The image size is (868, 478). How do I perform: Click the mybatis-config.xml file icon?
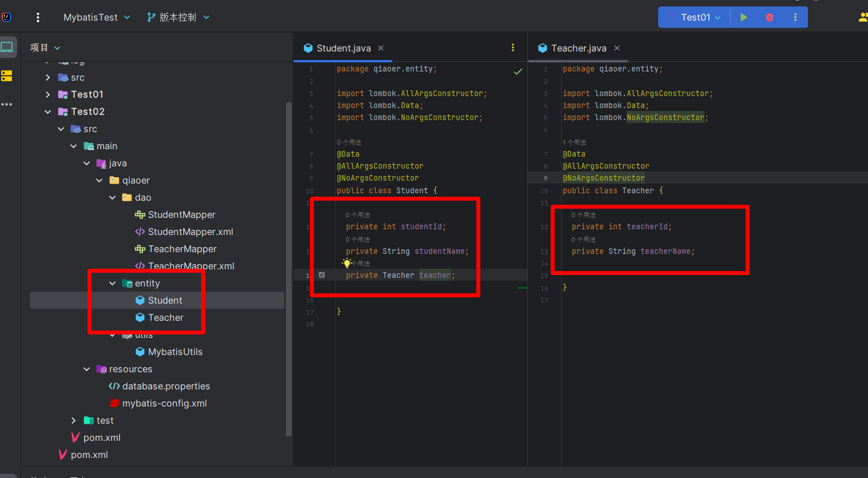tap(114, 403)
